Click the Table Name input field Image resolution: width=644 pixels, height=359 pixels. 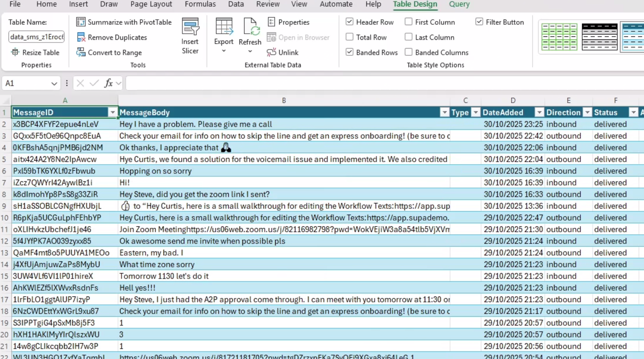coord(36,37)
